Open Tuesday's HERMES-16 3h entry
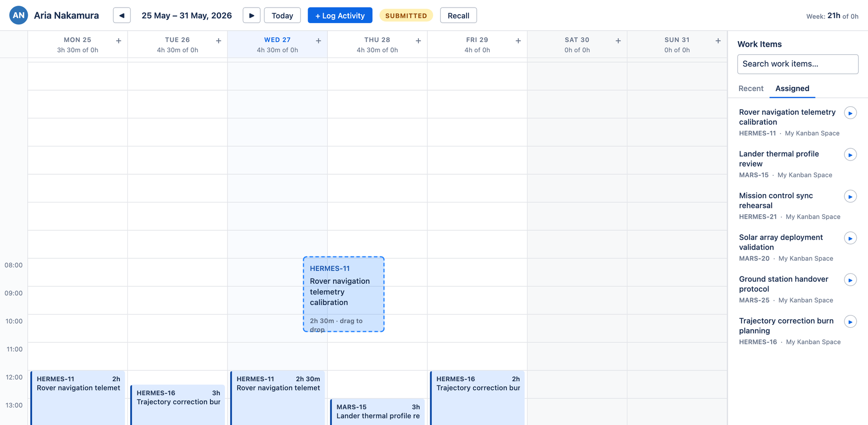This screenshot has width=868, height=425. (178, 405)
